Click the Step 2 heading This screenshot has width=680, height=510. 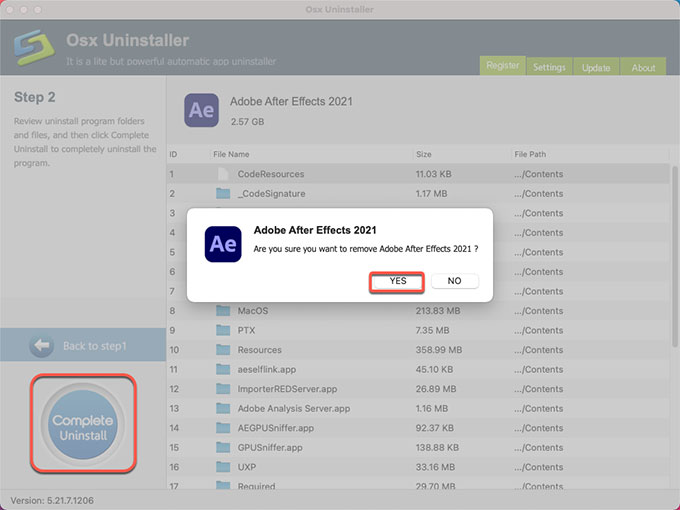tap(35, 97)
